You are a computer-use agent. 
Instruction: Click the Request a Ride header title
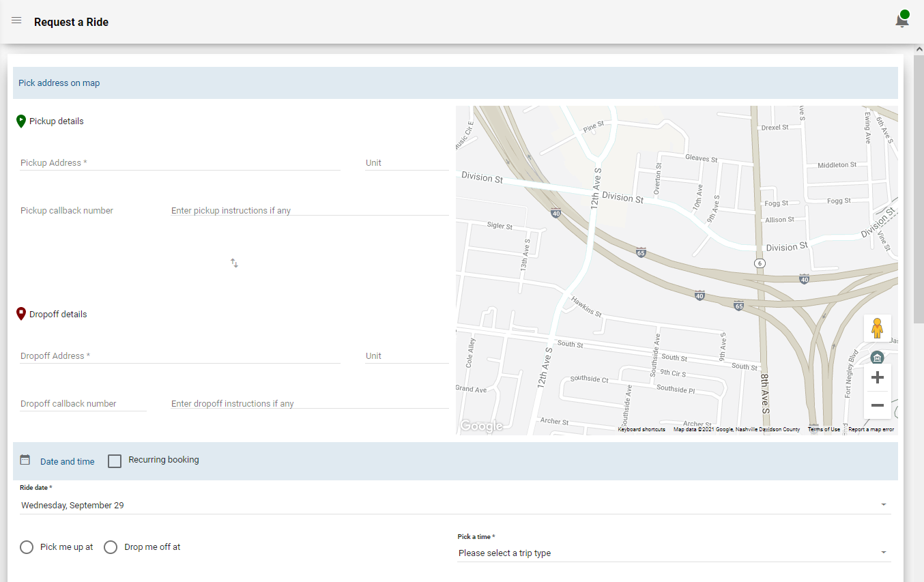[71, 22]
